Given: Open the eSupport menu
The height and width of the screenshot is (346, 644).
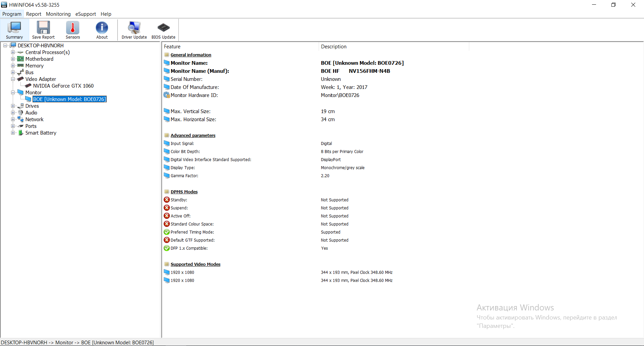Looking at the screenshot, I should click(x=86, y=14).
